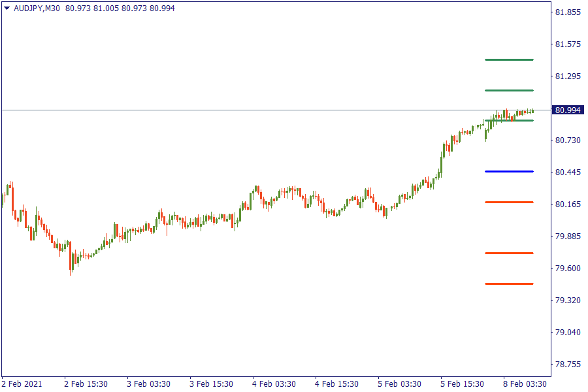Click the '8 Feb 03:30' time axis label
The width and height of the screenshot is (588, 392).
(x=525, y=384)
